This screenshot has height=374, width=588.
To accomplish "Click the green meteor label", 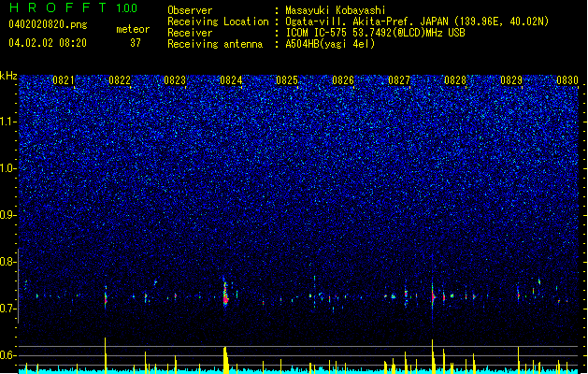I will tap(133, 29).
